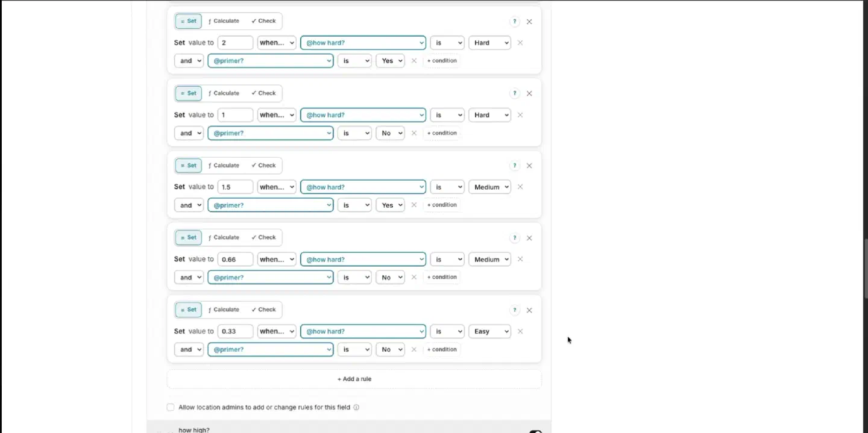Remove the 'primer is Yes' condition in value 1.5 rule
Image resolution: width=868 pixels, height=433 pixels.
click(x=414, y=205)
